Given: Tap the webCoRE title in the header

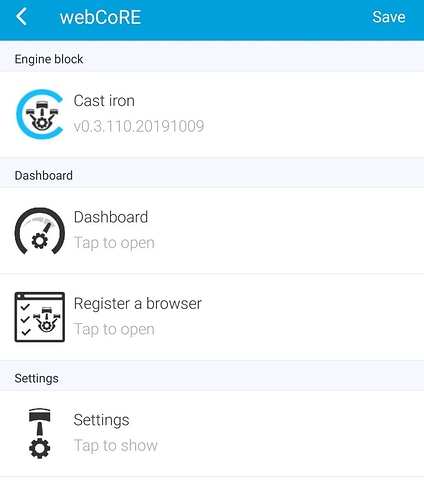Looking at the screenshot, I should pos(100,17).
